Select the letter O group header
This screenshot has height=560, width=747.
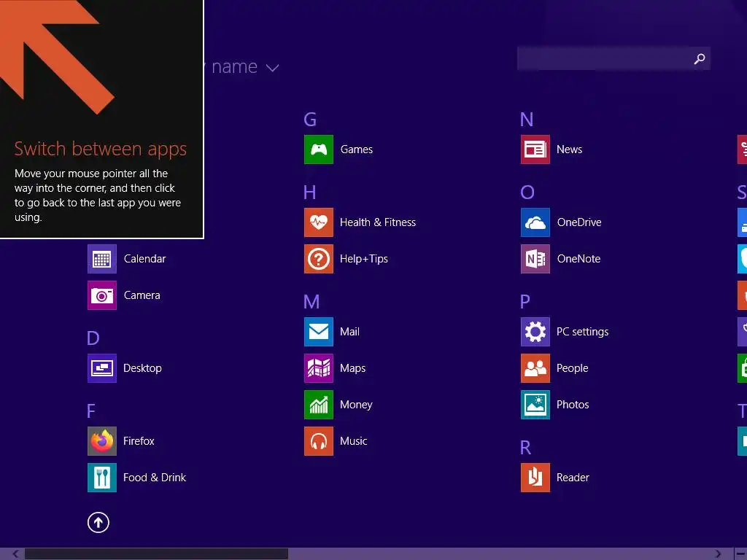(527, 192)
